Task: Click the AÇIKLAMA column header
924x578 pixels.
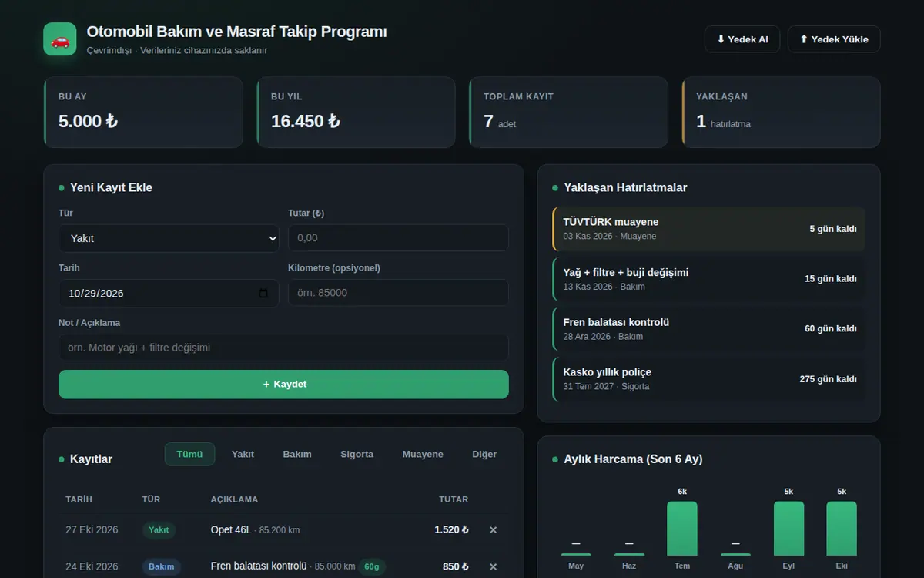Action: coord(234,499)
